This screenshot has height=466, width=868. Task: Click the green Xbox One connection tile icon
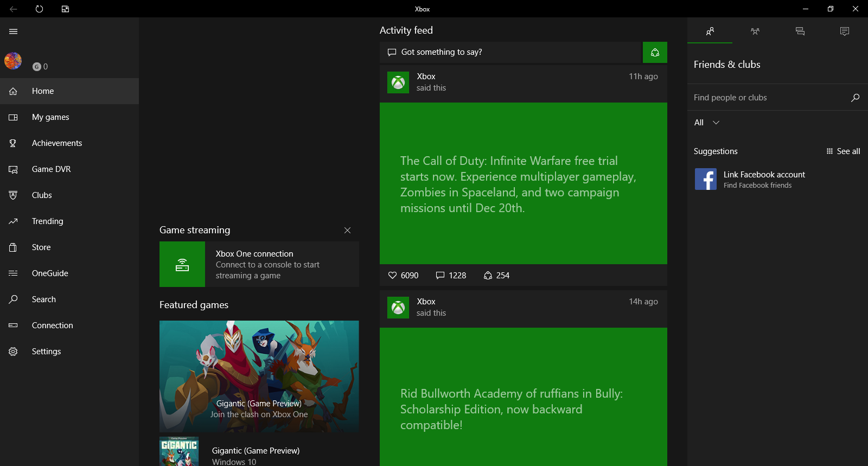[x=182, y=264]
